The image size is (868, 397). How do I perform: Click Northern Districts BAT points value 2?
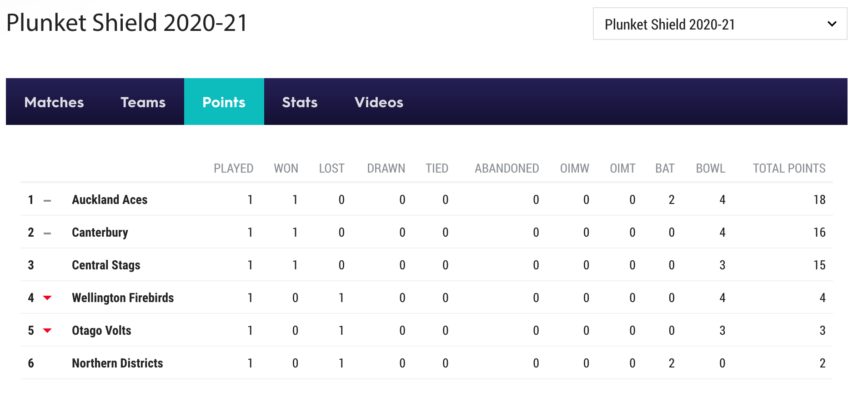coord(672,363)
